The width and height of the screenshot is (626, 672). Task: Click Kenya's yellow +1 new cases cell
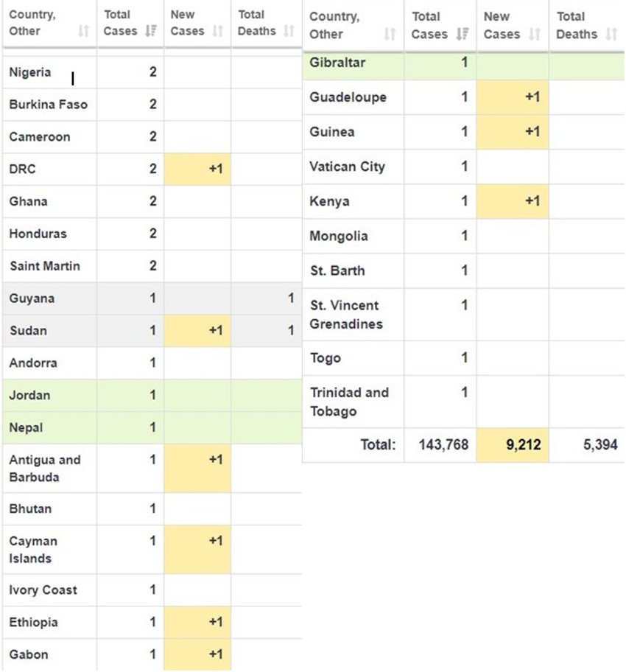point(513,201)
